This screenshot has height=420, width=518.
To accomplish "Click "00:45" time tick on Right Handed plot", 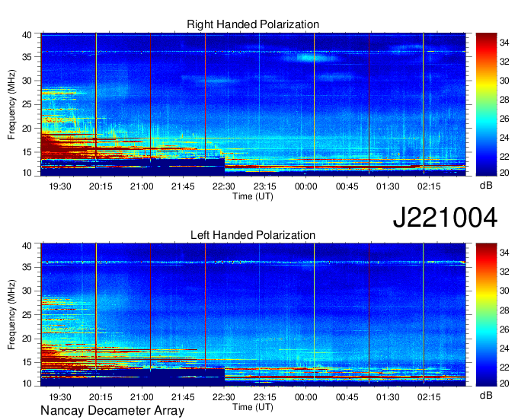I will click(x=347, y=186).
